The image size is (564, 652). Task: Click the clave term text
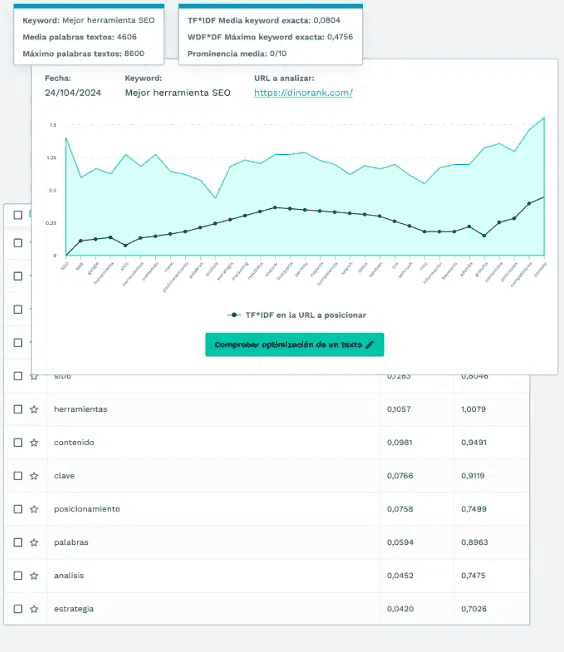(x=64, y=476)
